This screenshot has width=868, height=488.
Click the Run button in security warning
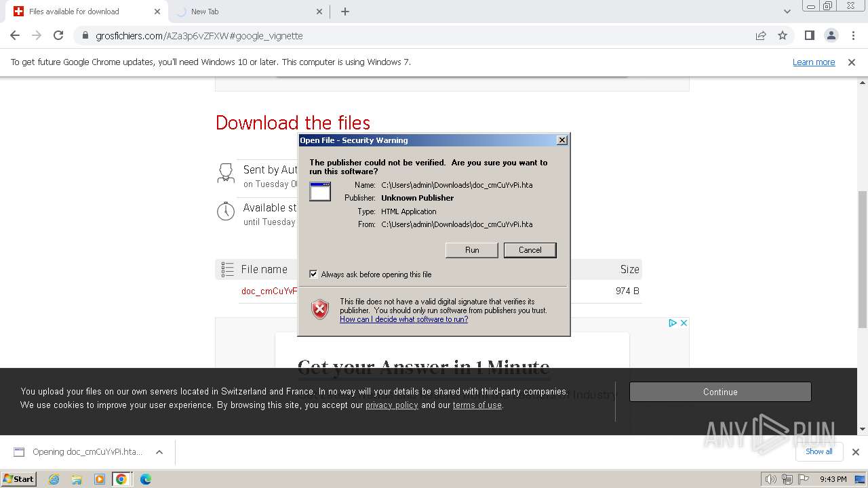[x=472, y=250]
